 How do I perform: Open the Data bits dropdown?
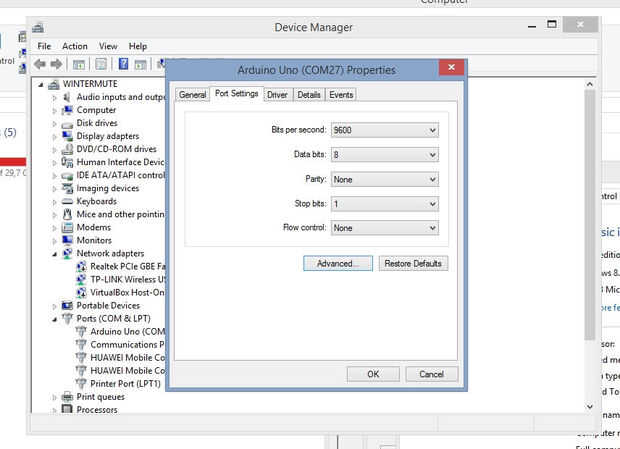click(384, 155)
